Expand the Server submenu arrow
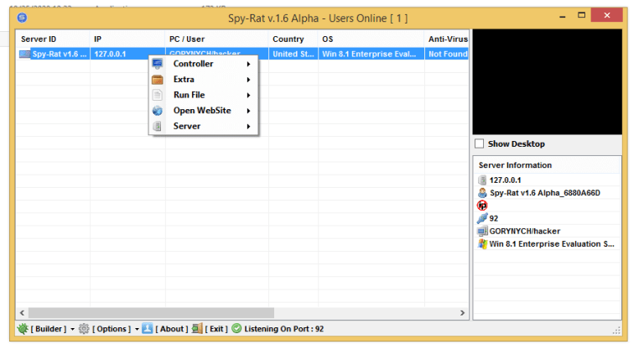 coord(248,127)
